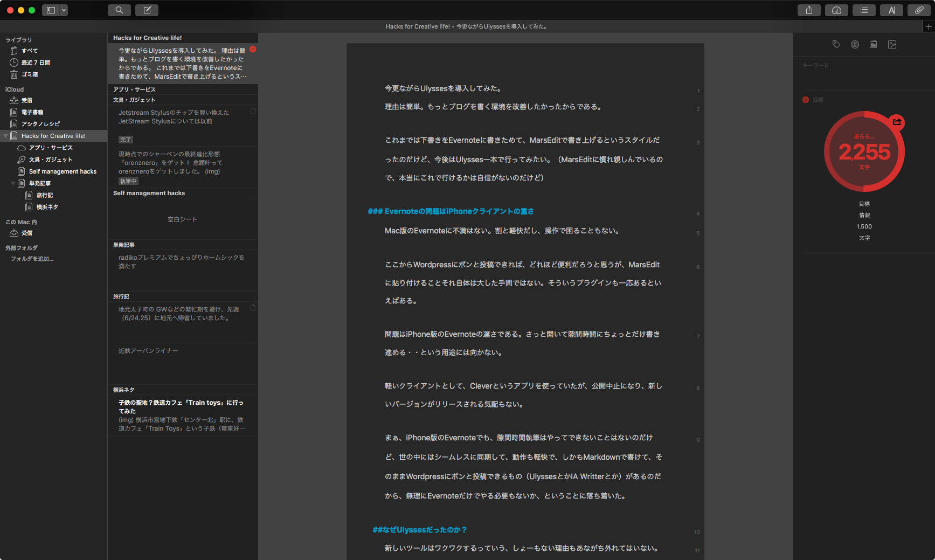Select 最近７日間 in the library
This screenshot has width=935, height=560.
pos(36,63)
